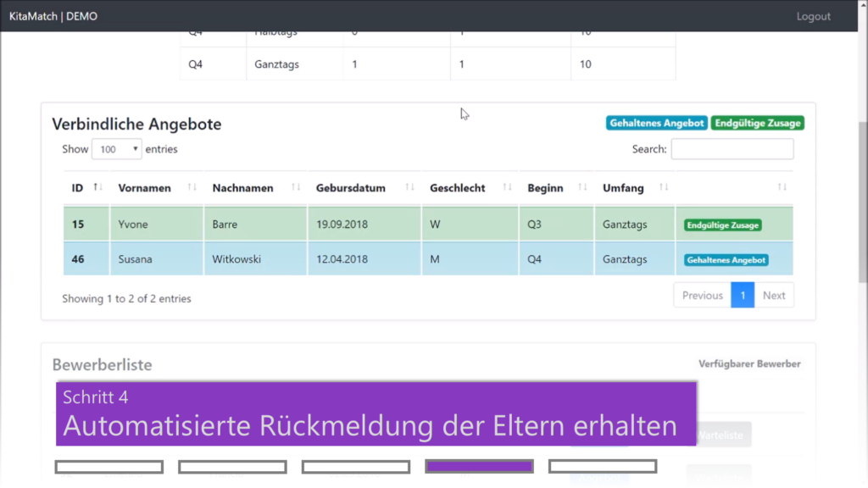
Task: Sort by Umfang column sort icon
Action: (x=664, y=187)
